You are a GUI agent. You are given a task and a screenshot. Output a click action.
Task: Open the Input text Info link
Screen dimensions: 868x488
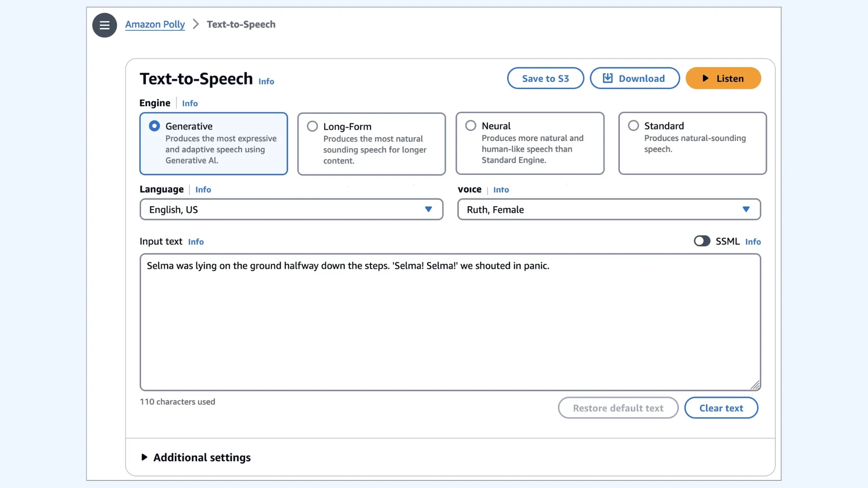click(x=196, y=242)
